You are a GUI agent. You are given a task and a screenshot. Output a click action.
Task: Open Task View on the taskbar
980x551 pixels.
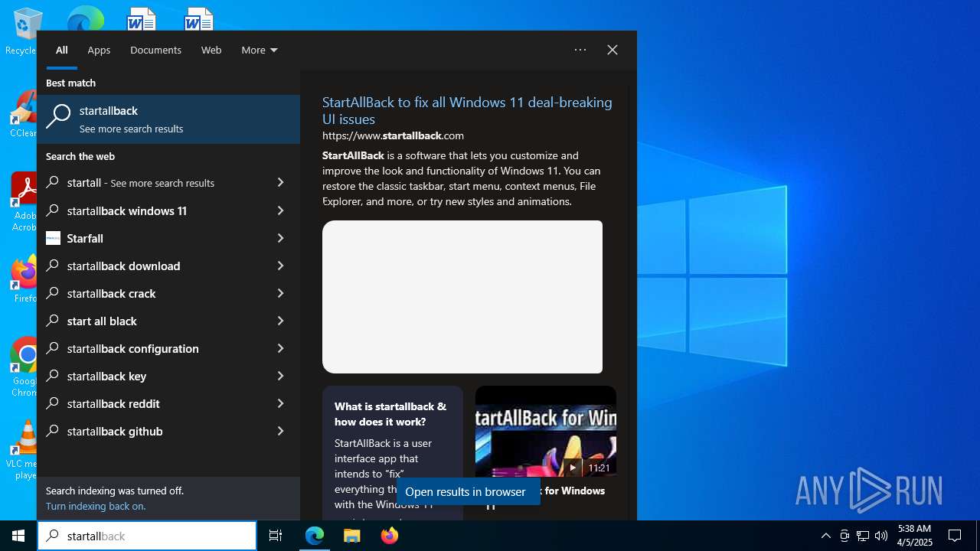pyautogui.click(x=276, y=536)
